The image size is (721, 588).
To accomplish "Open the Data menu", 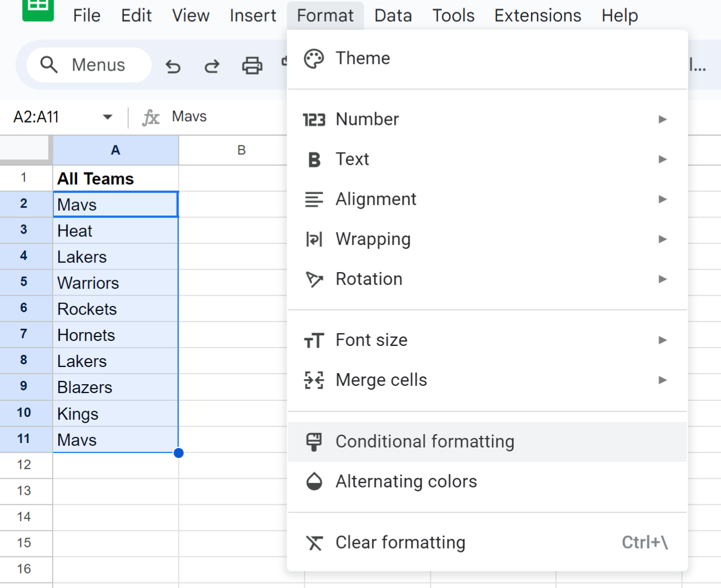I will click(393, 16).
